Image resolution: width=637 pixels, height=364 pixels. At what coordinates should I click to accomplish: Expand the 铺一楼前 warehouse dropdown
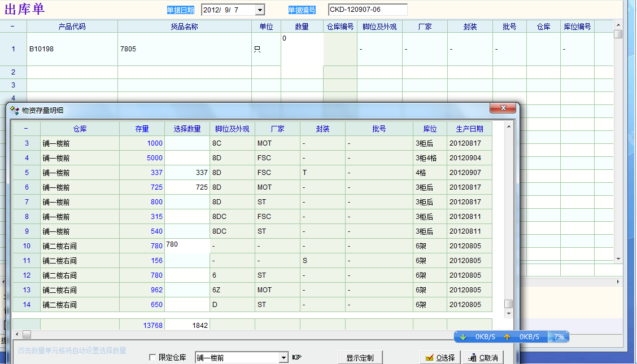[283, 357]
